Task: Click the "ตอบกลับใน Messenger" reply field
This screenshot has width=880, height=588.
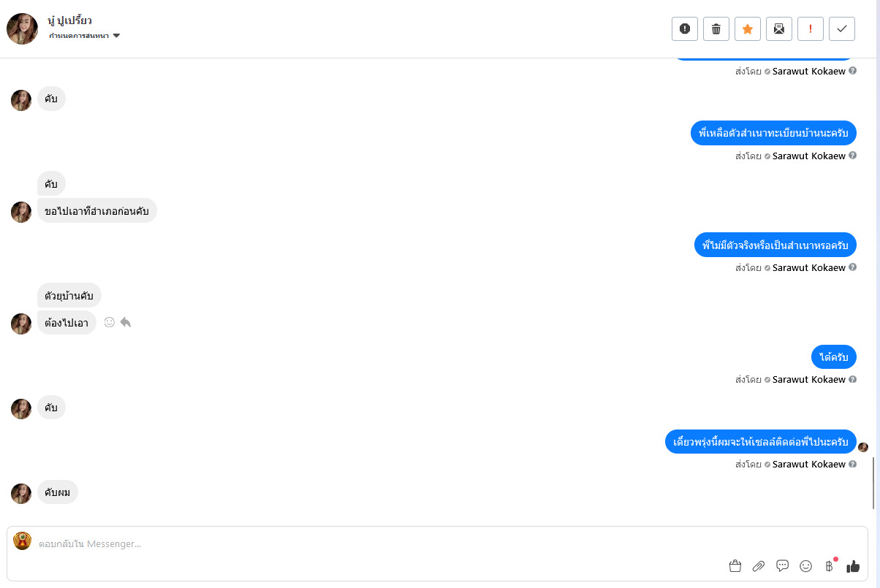Action: [365, 544]
